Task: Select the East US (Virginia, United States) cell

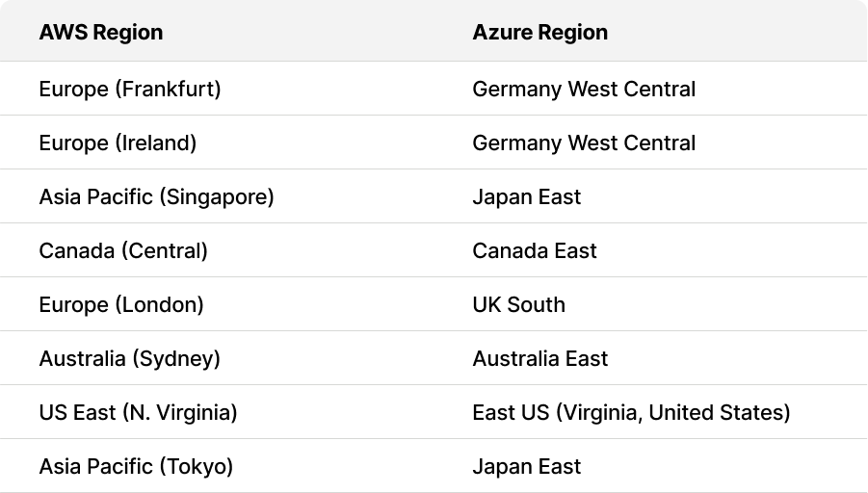Action: point(631,412)
